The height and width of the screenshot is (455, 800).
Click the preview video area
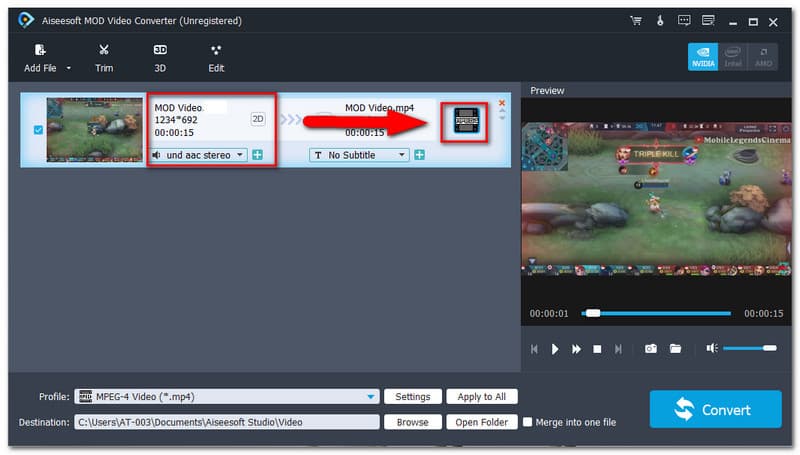[x=656, y=199]
